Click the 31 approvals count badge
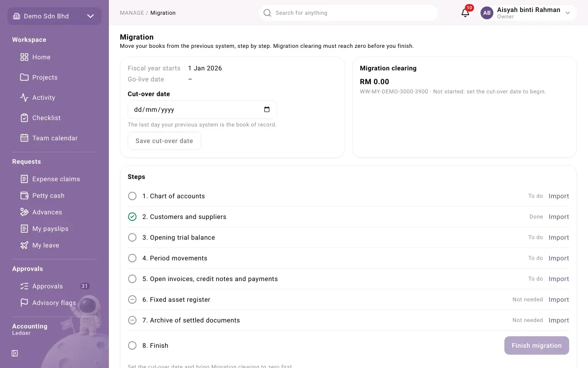This screenshot has height=368, width=588. pyautogui.click(x=85, y=286)
